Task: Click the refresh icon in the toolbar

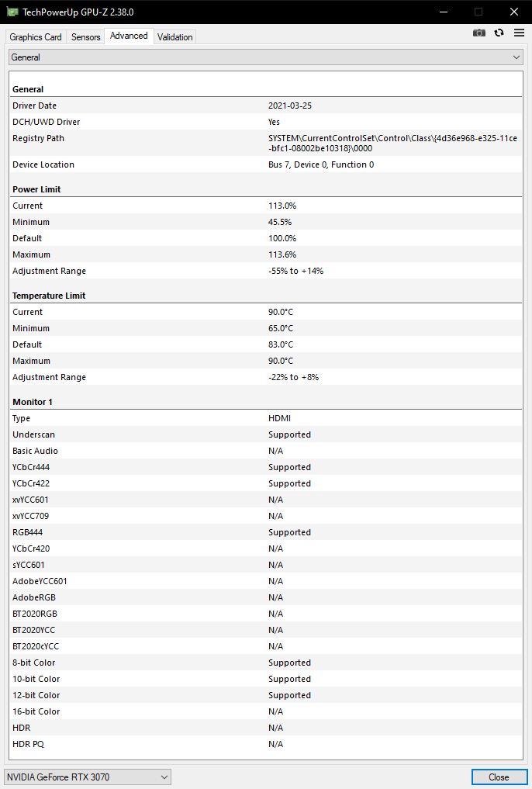Action: 499,33
